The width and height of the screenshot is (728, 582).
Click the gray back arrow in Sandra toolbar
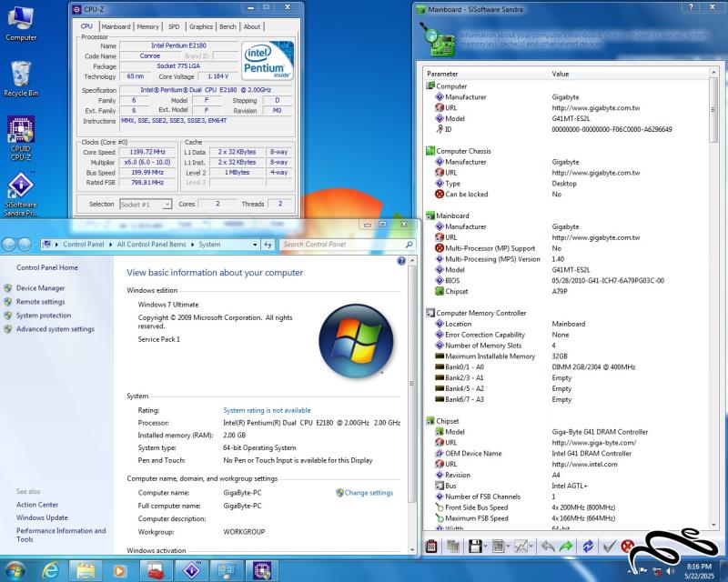pos(548,547)
